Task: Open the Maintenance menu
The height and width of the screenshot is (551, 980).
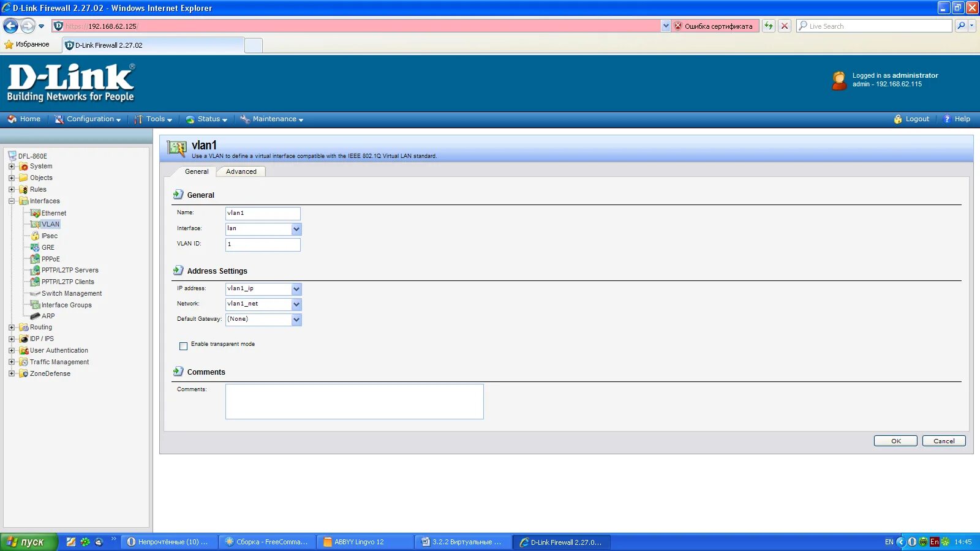Action: 272,119
